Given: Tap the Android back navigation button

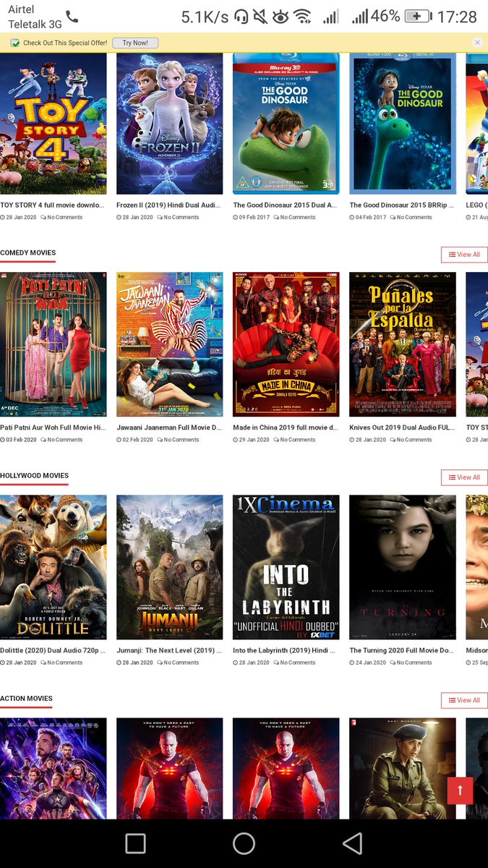Looking at the screenshot, I should (352, 843).
